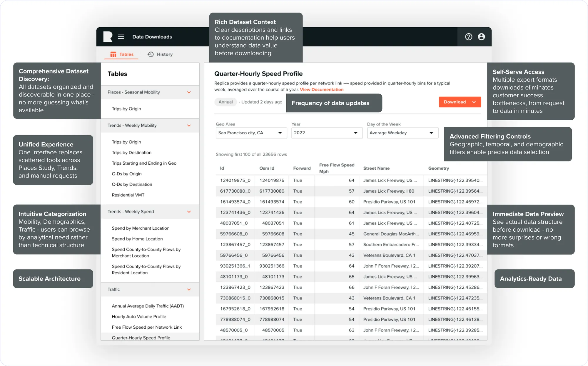Select Trips by Destination table

coord(132,153)
